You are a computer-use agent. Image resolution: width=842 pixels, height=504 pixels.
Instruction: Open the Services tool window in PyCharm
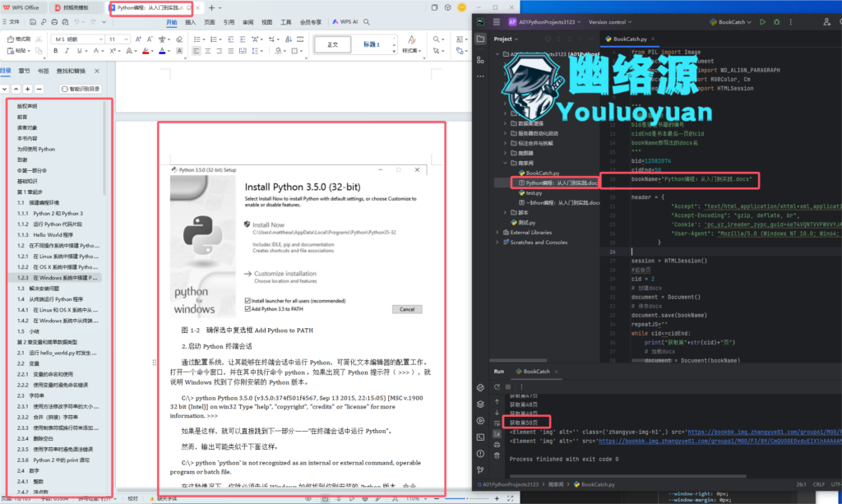click(480, 421)
